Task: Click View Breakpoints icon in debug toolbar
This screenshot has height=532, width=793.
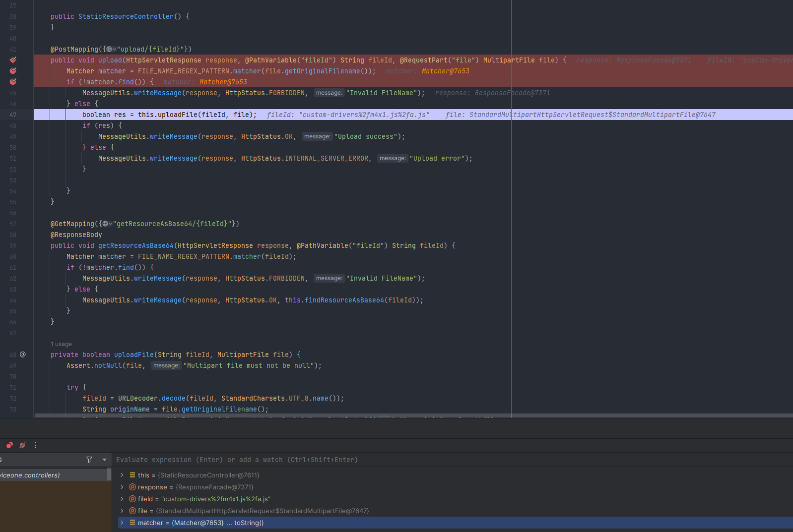Action: 9,445
